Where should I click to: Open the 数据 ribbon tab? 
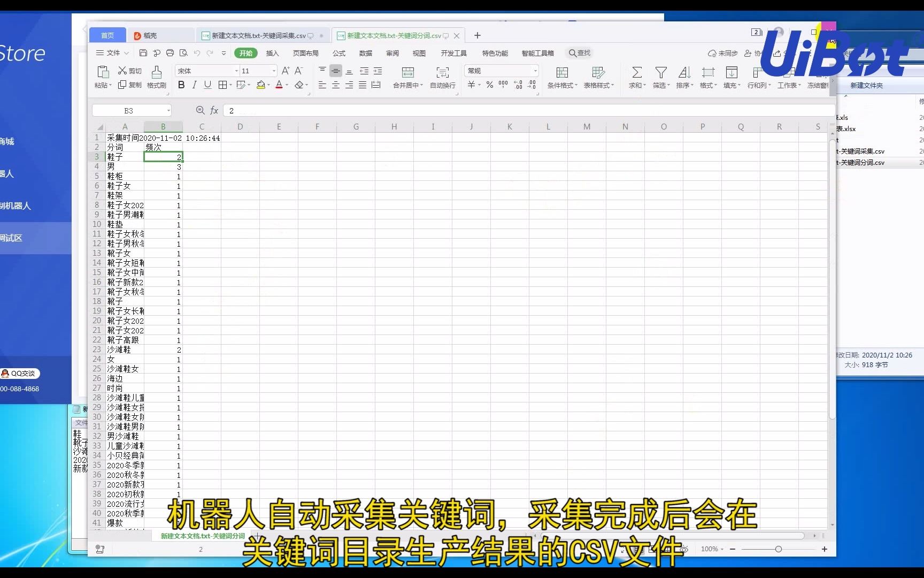pos(366,53)
